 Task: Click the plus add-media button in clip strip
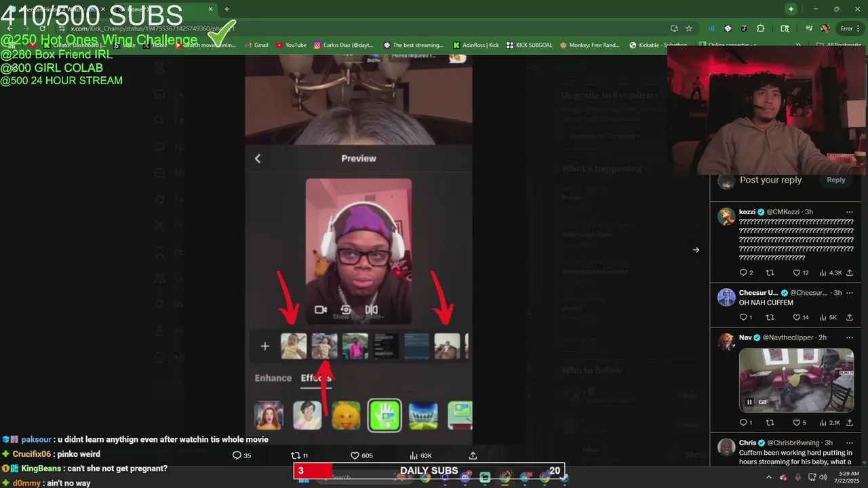(265, 346)
